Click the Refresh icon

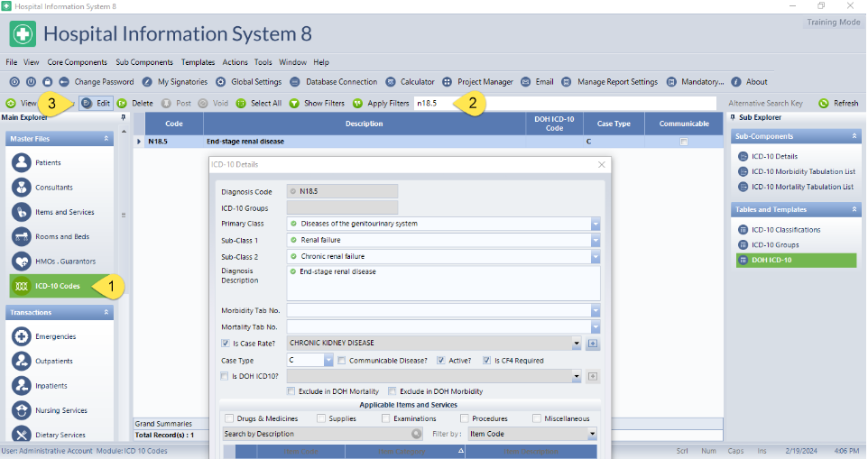[x=823, y=104]
